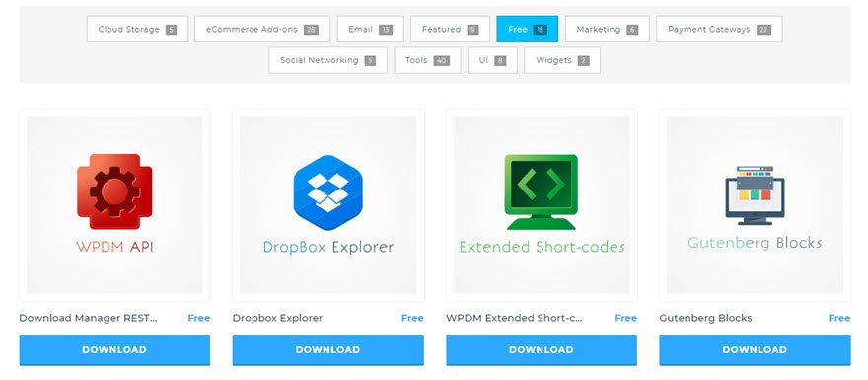Viewport: 868px width, 380px height.
Task: Download the Download Manager REST add-on
Action: tap(114, 350)
